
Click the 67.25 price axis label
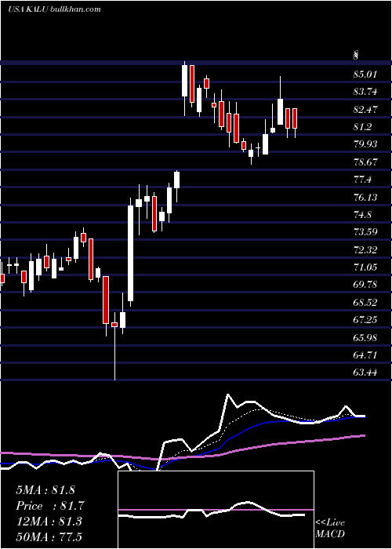365,320
